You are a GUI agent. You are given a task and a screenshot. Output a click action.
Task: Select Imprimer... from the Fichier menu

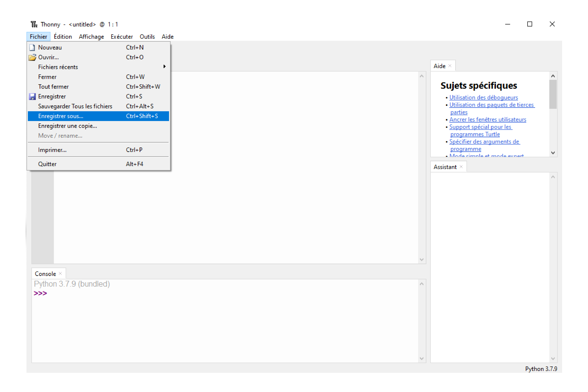click(52, 150)
